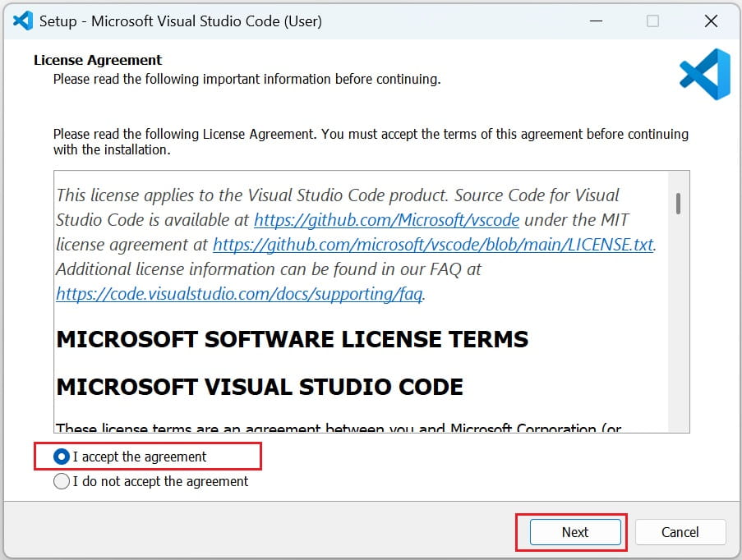Click the Next button
The image size is (742, 560).
pos(574,532)
